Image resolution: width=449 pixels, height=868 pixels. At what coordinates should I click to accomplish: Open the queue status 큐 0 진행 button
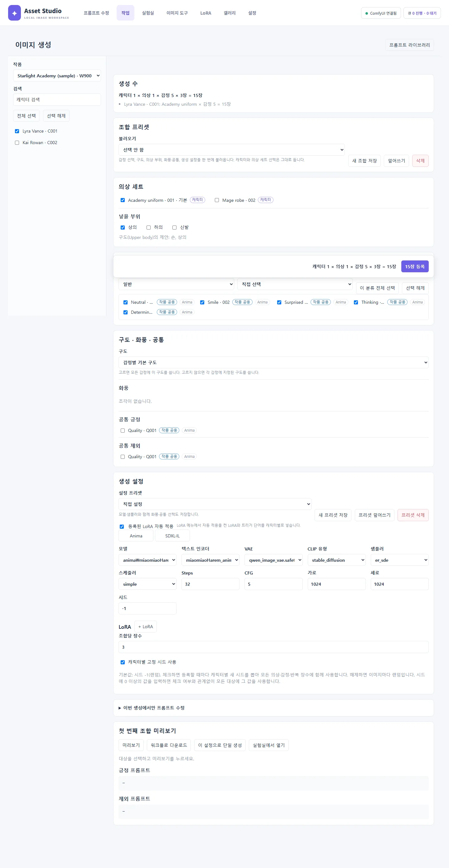tap(422, 13)
